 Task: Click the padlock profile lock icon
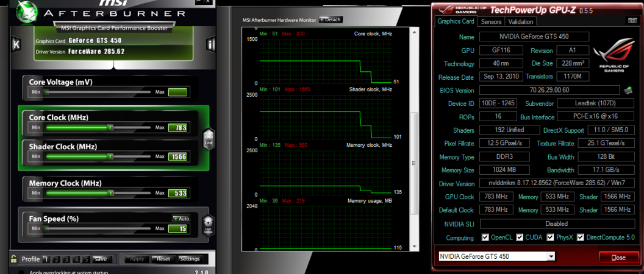(x=13, y=259)
